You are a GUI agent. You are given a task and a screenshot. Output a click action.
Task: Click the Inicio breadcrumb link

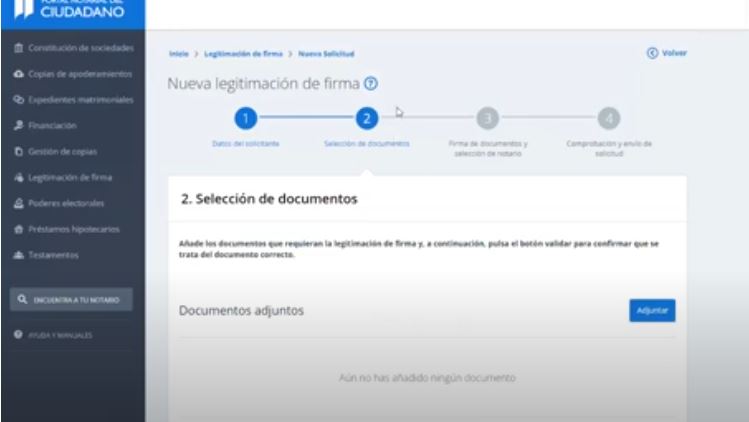click(x=178, y=53)
